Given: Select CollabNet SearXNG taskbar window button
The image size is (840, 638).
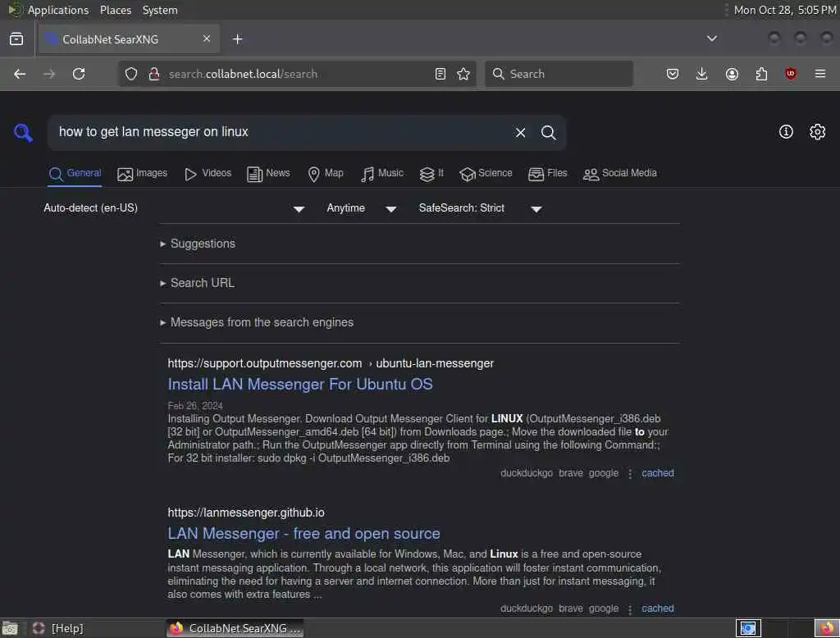Looking at the screenshot, I should click(235, 628).
